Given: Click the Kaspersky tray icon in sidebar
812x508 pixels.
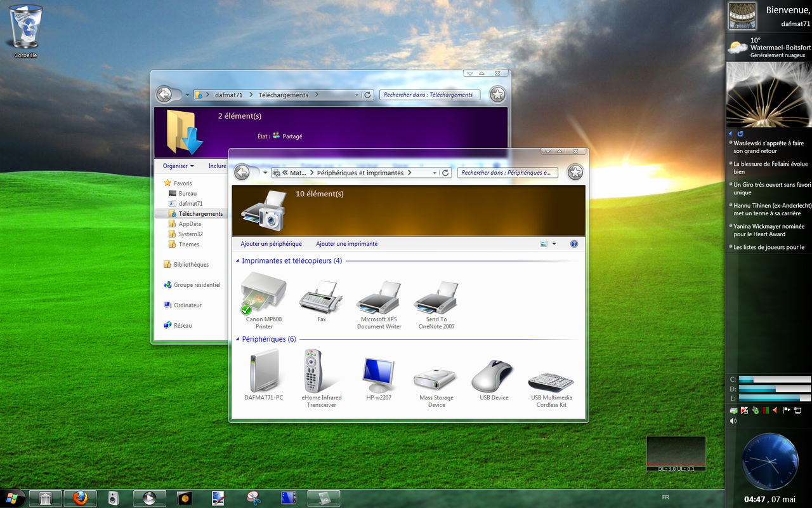Looking at the screenshot, I should (744, 410).
